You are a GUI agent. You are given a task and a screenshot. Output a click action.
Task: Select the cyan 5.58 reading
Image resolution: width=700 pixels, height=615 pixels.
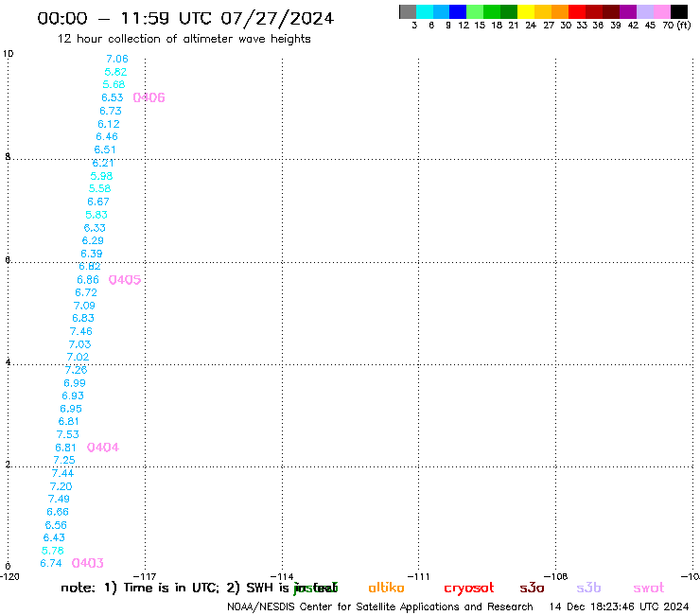coord(99,189)
